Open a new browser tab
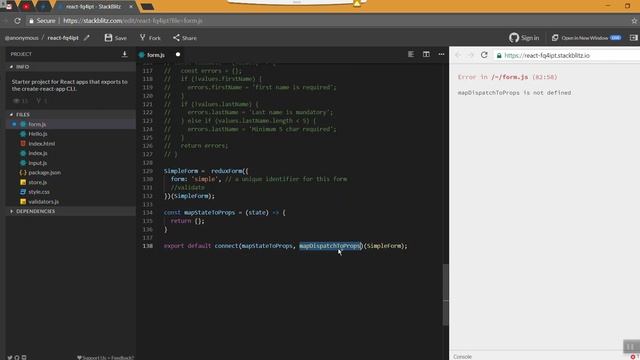Image resolution: width=640 pixels, height=360 pixels. pyautogui.click(x=147, y=7)
